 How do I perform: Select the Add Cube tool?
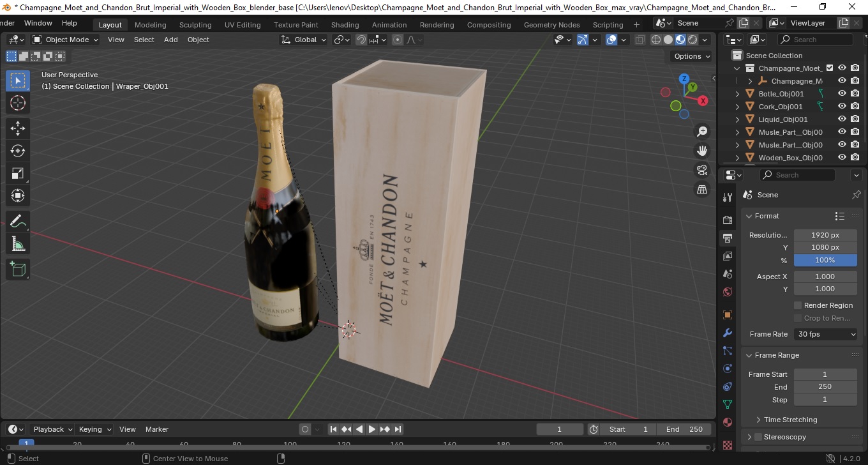coord(18,269)
